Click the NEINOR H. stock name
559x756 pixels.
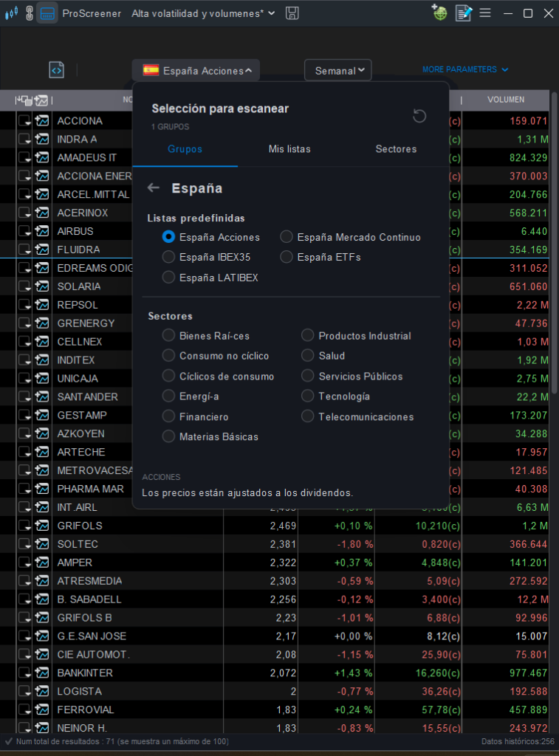(x=82, y=728)
